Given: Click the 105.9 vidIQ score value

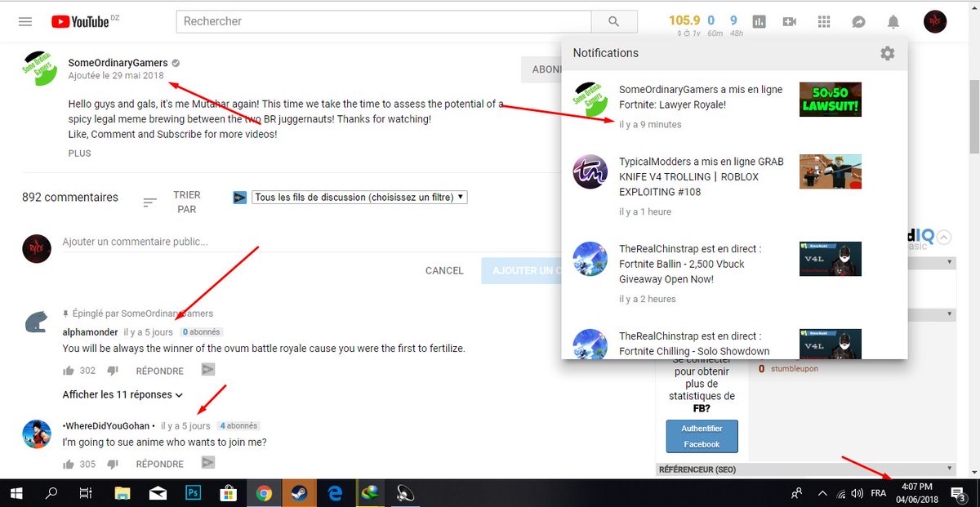Looking at the screenshot, I should click(684, 20).
